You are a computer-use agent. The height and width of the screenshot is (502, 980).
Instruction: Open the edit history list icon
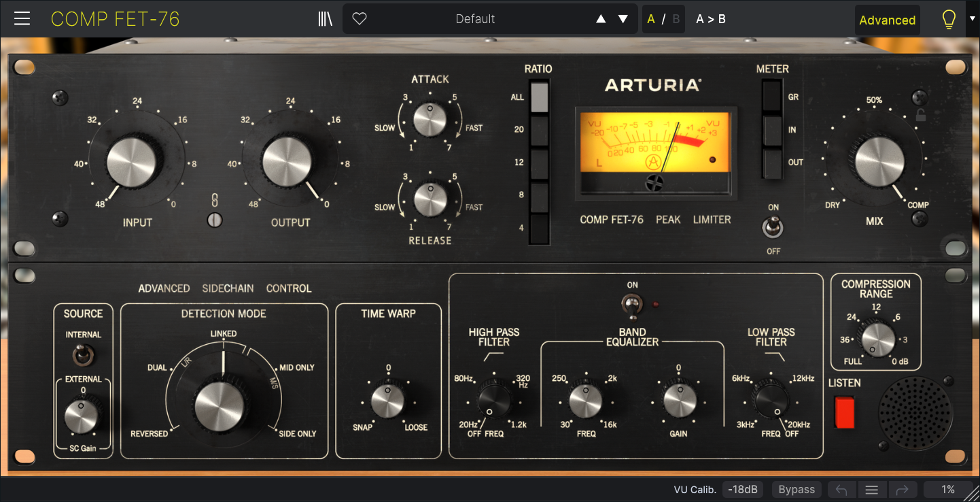(x=872, y=490)
